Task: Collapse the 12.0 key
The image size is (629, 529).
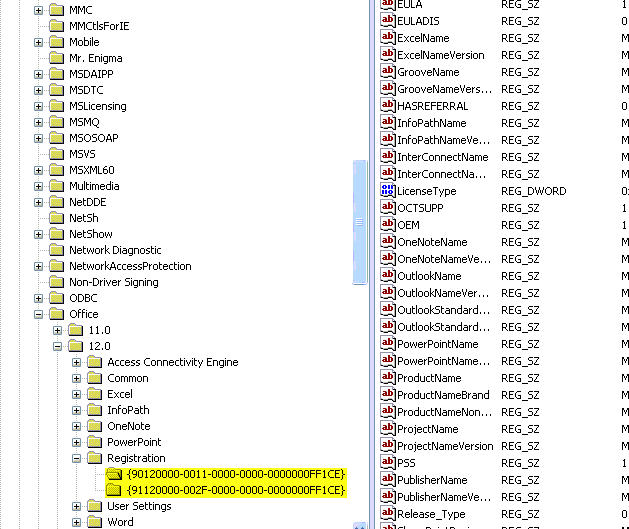Action: click(x=57, y=347)
